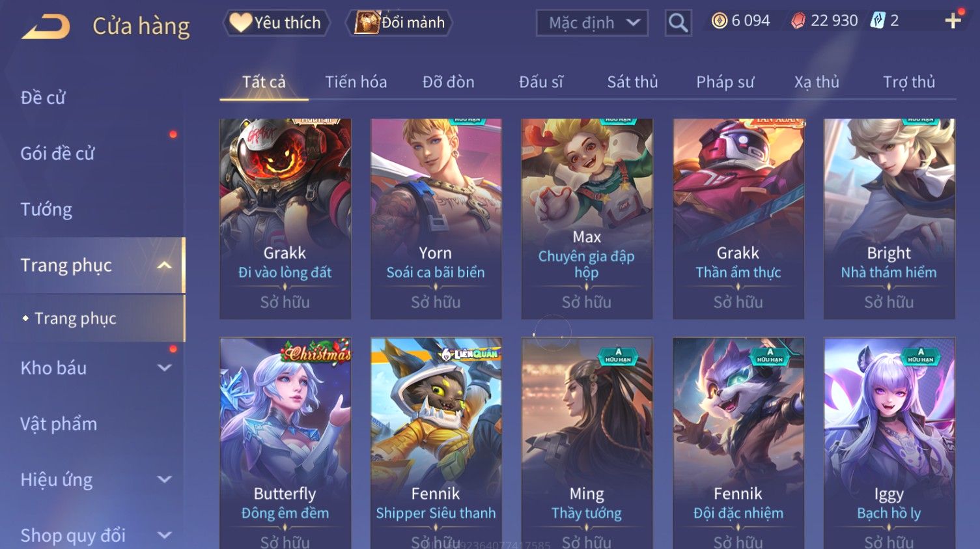The height and width of the screenshot is (549, 980).
Task: Collapse the Trang phục sidebar section
Action: coord(165,266)
